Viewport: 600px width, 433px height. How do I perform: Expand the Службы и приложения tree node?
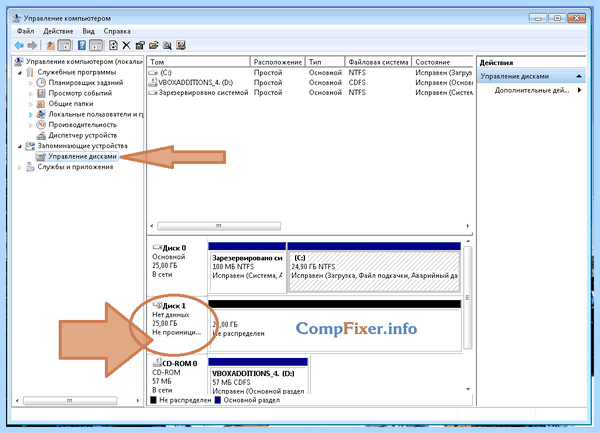pos(20,167)
